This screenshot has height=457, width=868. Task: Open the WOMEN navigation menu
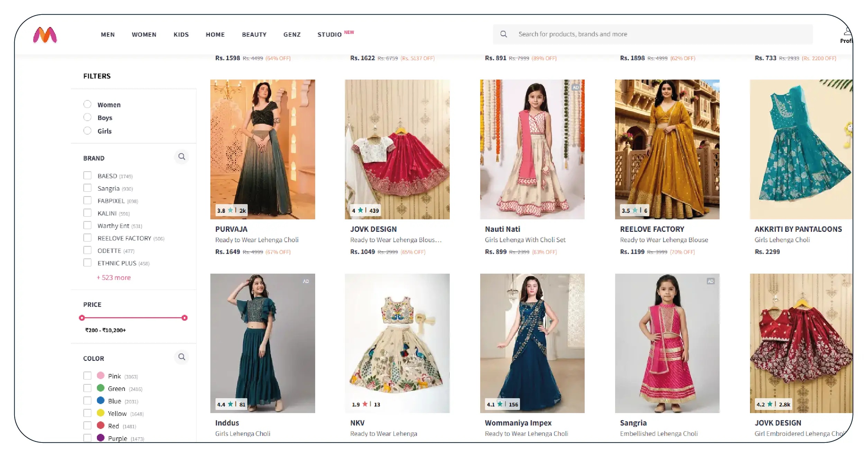pyautogui.click(x=144, y=35)
